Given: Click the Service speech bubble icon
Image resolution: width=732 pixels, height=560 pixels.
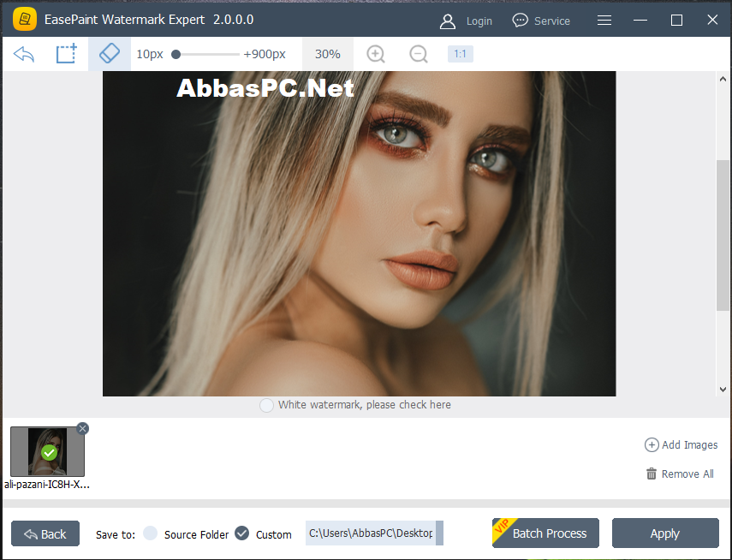Looking at the screenshot, I should (x=520, y=21).
